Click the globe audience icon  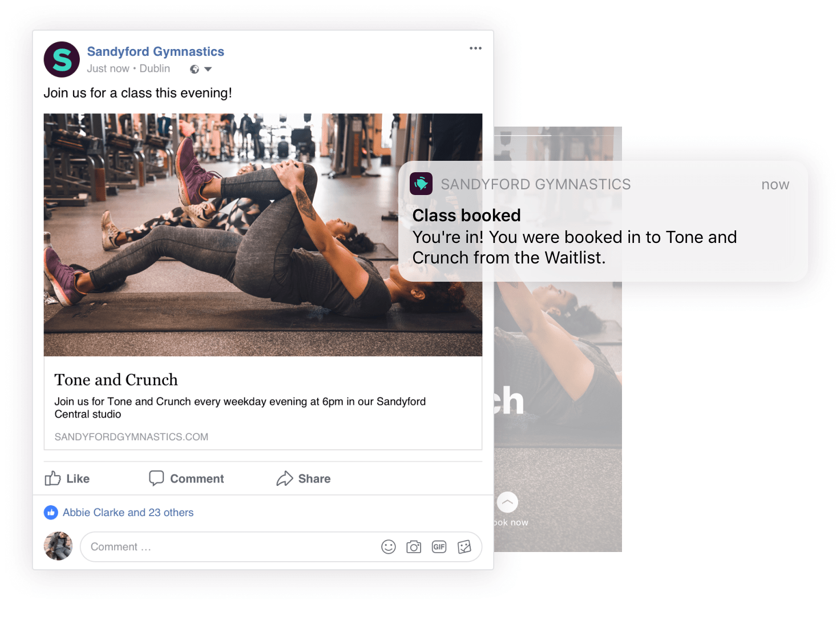[195, 69]
